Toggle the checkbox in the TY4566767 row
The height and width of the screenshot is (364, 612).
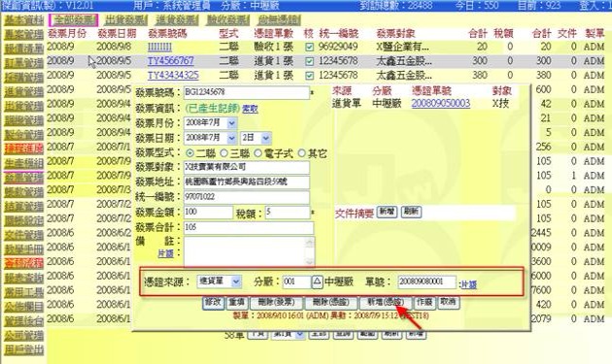point(309,61)
